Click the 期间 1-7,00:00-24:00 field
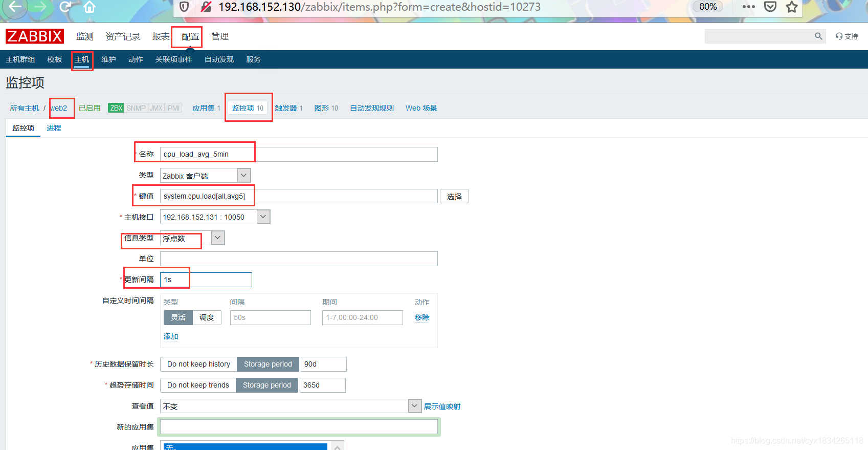Viewport: 868px width, 450px height. [363, 317]
